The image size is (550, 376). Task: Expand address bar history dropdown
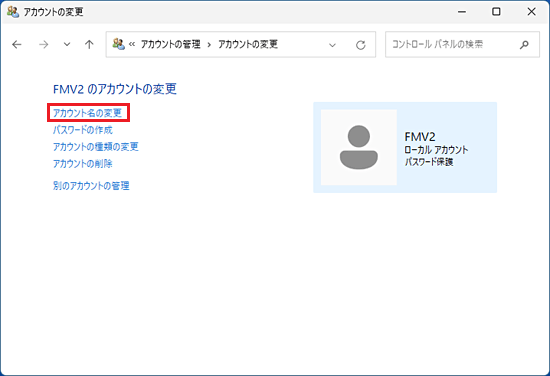332,45
